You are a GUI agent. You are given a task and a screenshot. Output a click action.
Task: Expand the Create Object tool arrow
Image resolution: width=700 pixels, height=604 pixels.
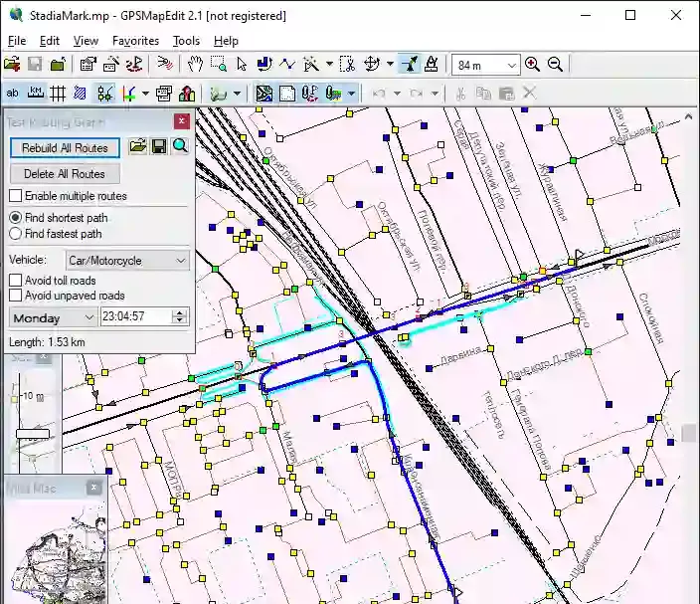point(329,65)
